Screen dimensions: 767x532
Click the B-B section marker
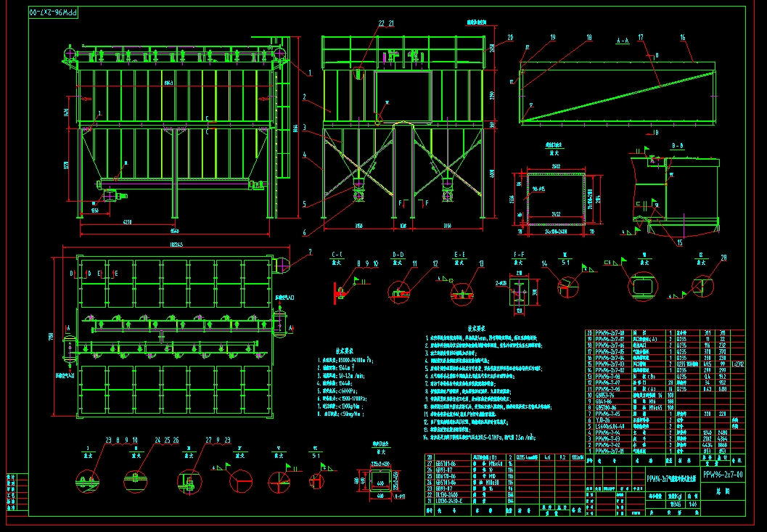pos(677,146)
